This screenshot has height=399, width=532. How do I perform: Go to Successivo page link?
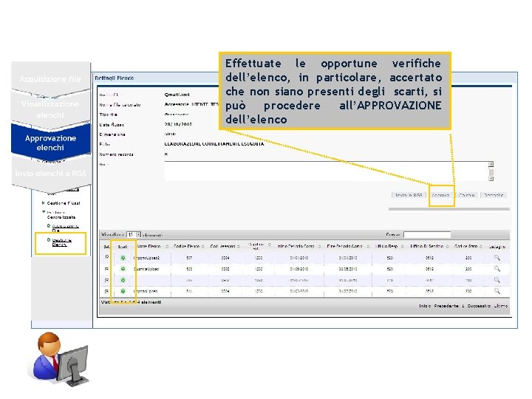[x=479, y=306]
